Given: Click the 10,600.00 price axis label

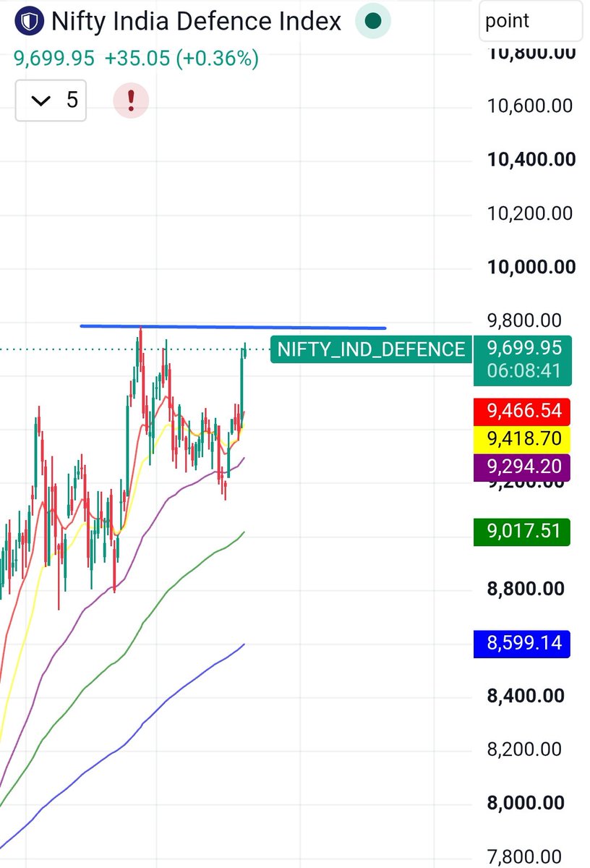Looking at the screenshot, I should pyautogui.click(x=530, y=106).
